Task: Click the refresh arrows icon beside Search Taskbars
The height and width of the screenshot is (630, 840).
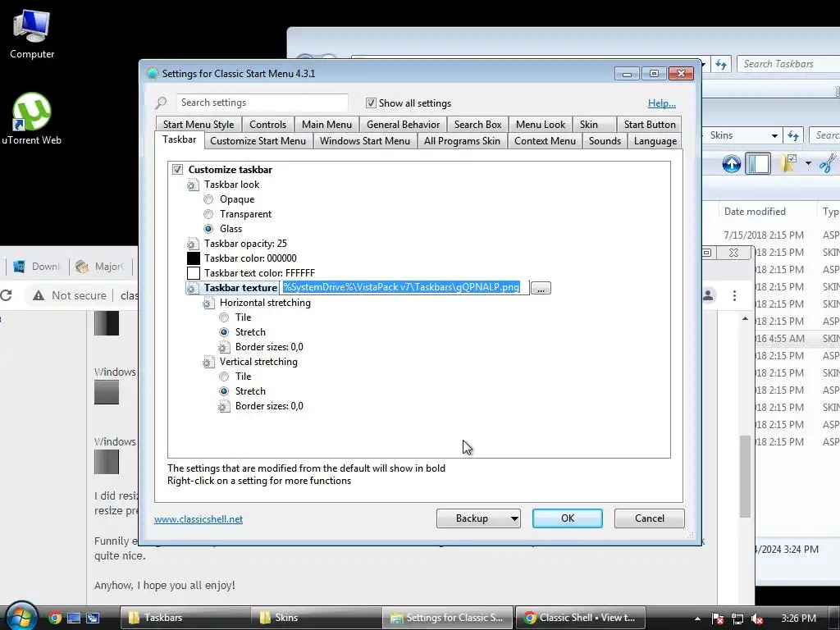Action: click(x=721, y=64)
